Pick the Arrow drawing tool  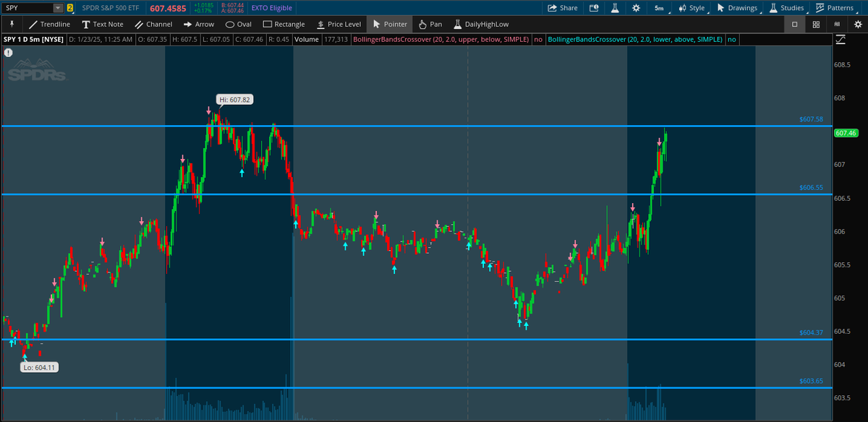coord(197,24)
